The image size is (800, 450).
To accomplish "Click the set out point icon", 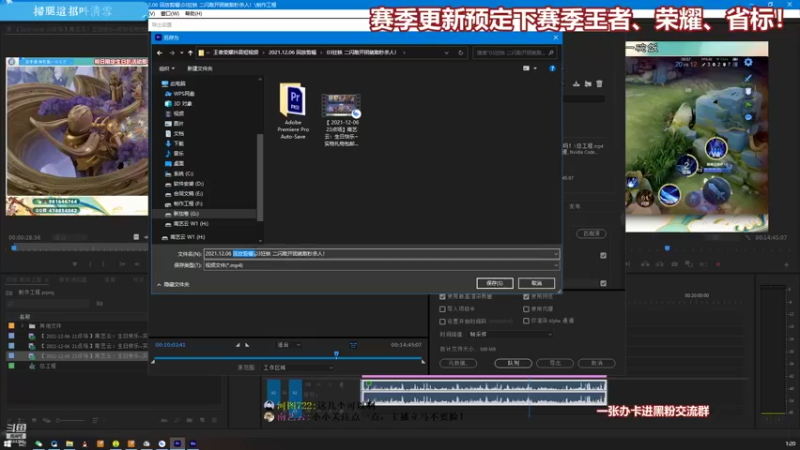I will point(247,345).
